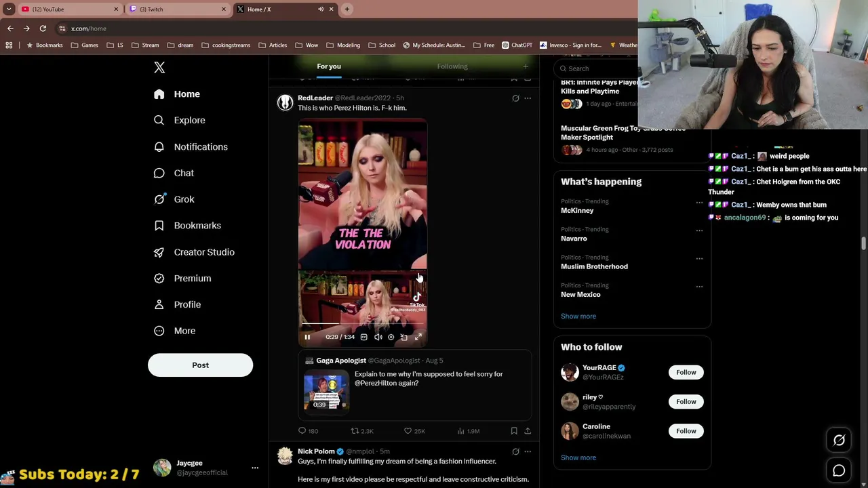Open the Games bookmark folder
The height and width of the screenshot is (488, 868).
click(85, 45)
